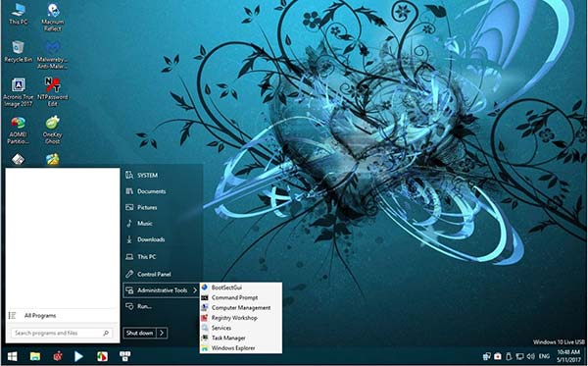The width and height of the screenshot is (588, 366).
Task: Launch Acronis True Image 2017 icon
Action: pyautogui.click(x=18, y=92)
